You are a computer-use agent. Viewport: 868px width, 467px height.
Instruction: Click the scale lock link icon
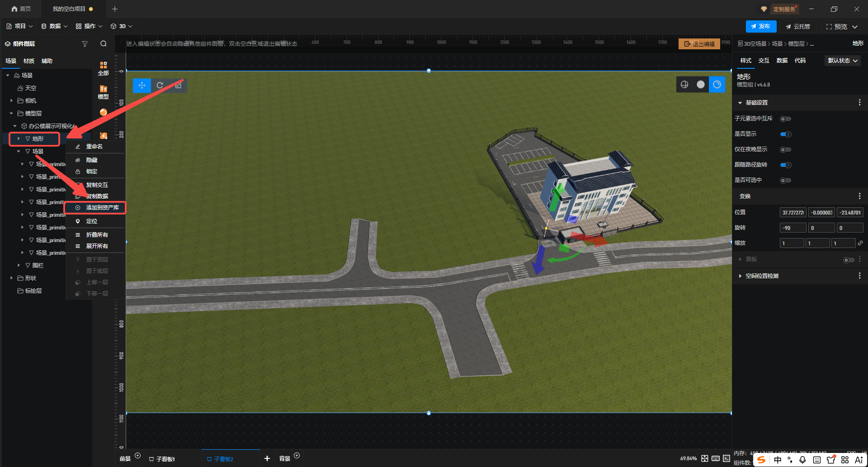point(860,243)
